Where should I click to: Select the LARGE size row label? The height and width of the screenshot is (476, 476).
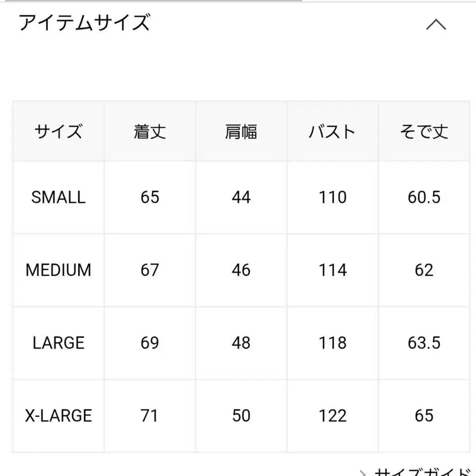click(58, 343)
